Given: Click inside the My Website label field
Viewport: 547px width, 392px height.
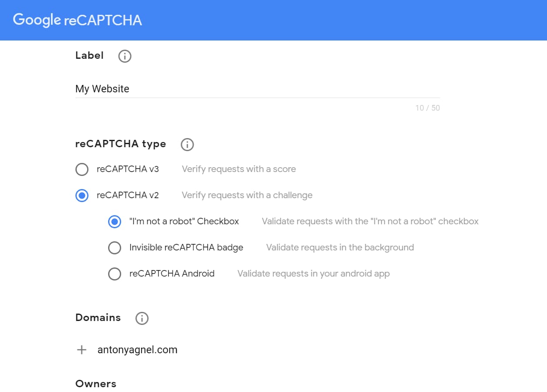Looking at the screenshot, I should tap(174, 89).
